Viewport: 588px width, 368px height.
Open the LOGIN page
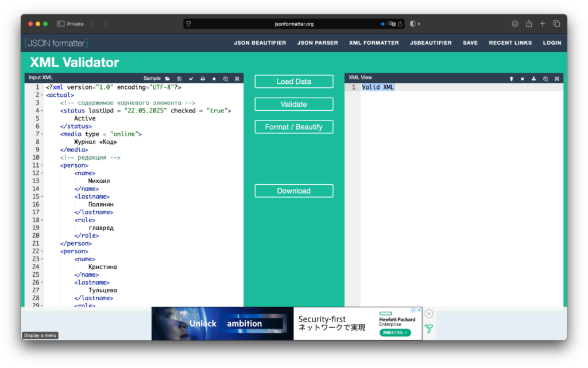[552, 42]
